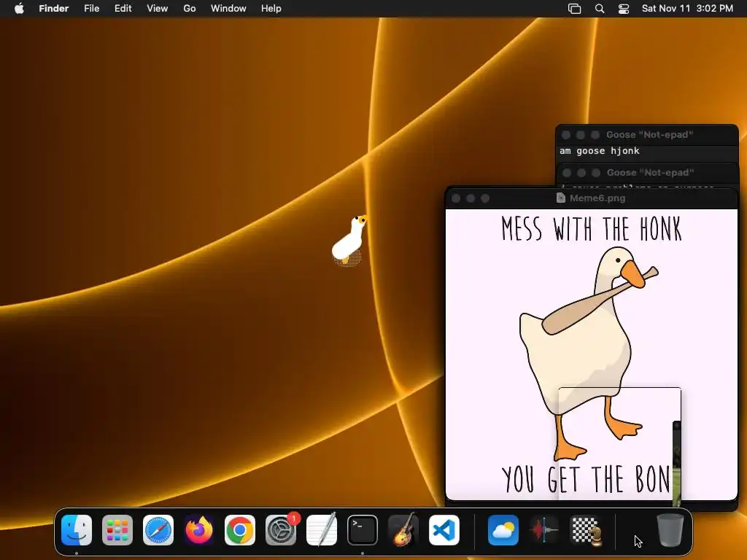
Task: Zoom the Meme6.png window
Action: (485, 198)
